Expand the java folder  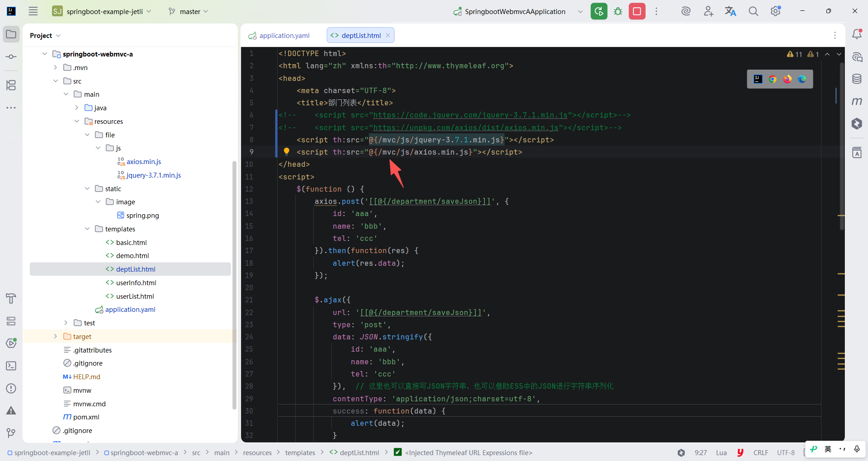click(x=76, y=108)
